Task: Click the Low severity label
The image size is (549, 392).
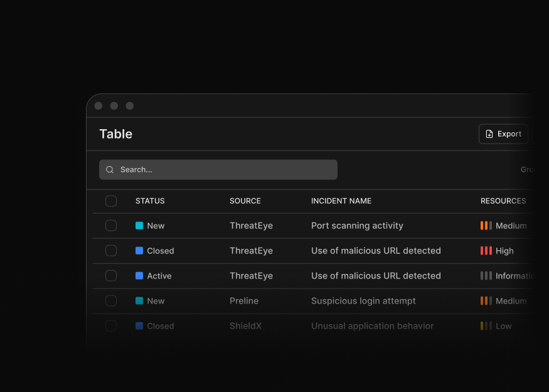Action: point(503,326)
